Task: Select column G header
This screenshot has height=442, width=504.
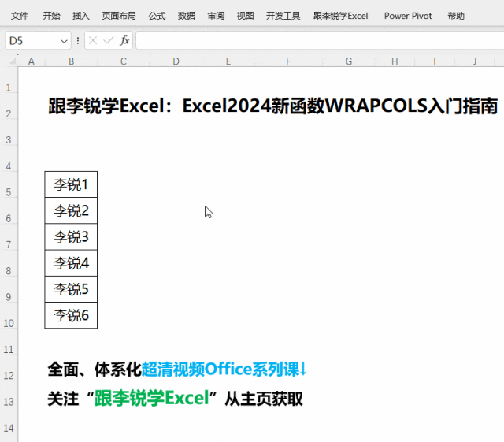Action: pos(349,61)
